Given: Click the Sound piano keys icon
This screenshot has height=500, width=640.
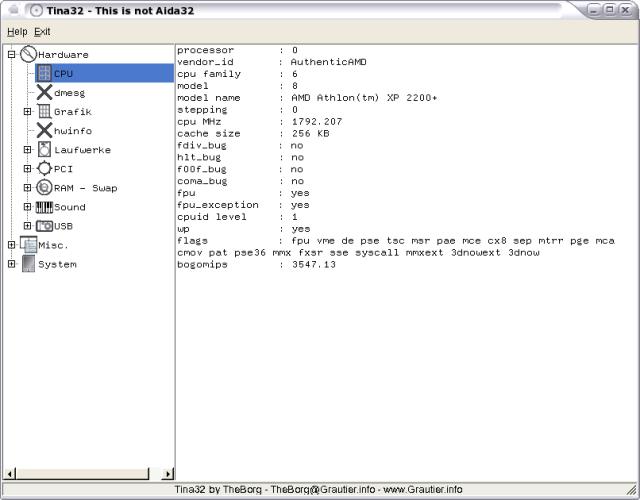Looking at the screenshot, I should (44, 207).
